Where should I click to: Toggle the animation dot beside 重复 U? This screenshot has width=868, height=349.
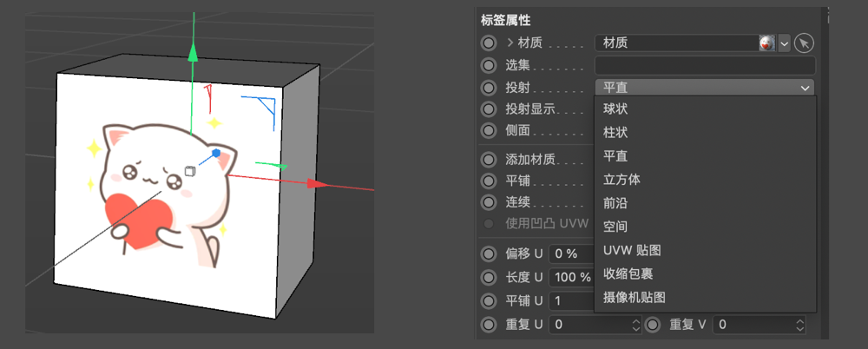(x=488, y=325)
